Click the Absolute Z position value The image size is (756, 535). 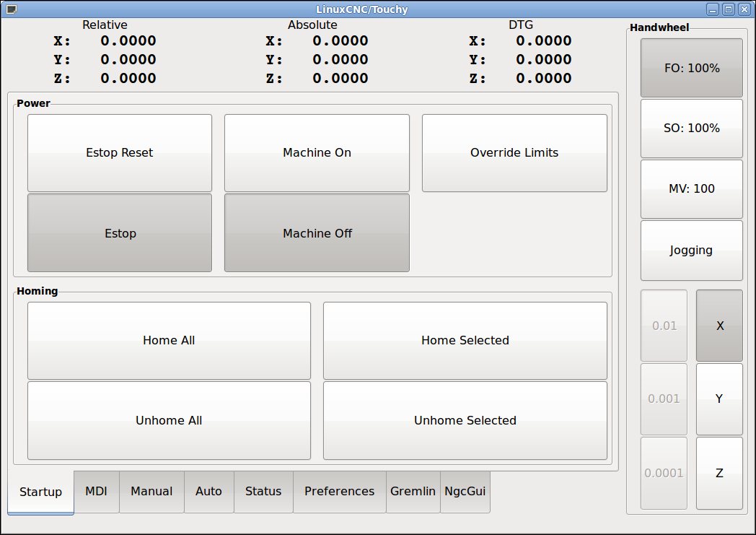340,79
